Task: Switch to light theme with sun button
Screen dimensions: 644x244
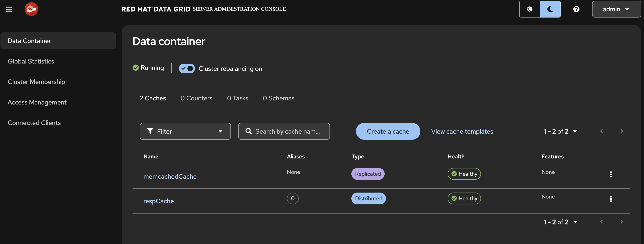Action: [x=529, y=9]
